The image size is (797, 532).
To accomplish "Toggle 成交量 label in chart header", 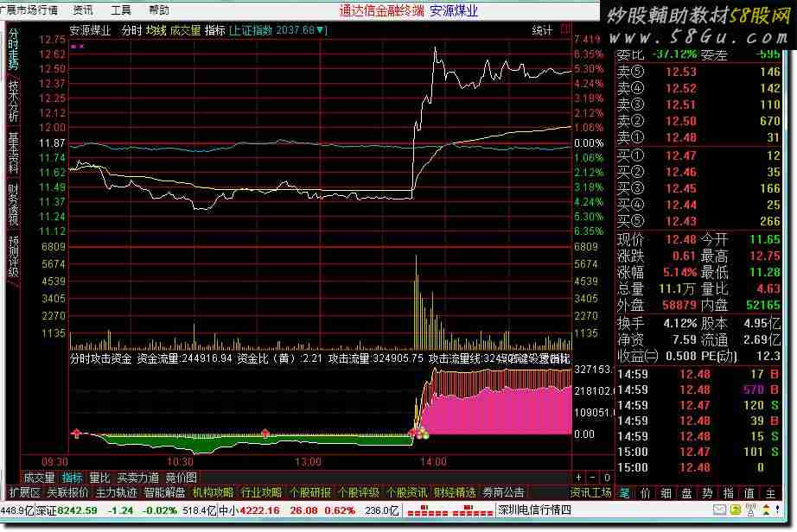I will (186, 30).
